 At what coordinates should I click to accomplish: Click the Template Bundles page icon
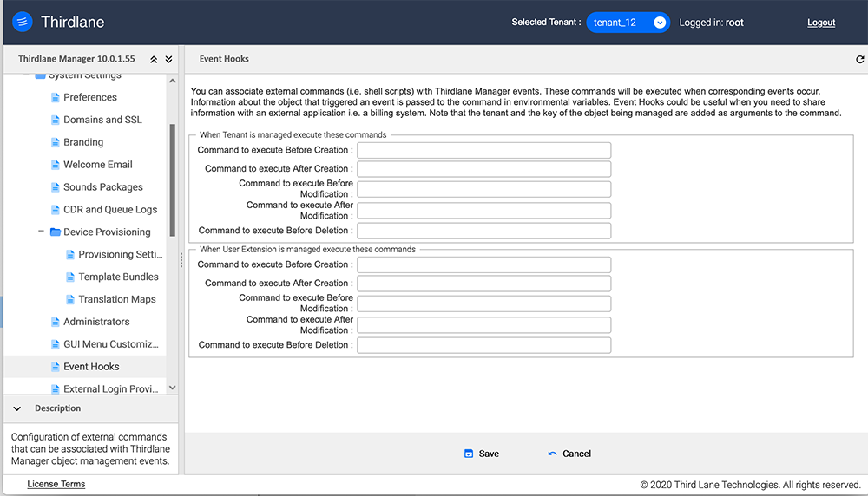tap(69, 277)
